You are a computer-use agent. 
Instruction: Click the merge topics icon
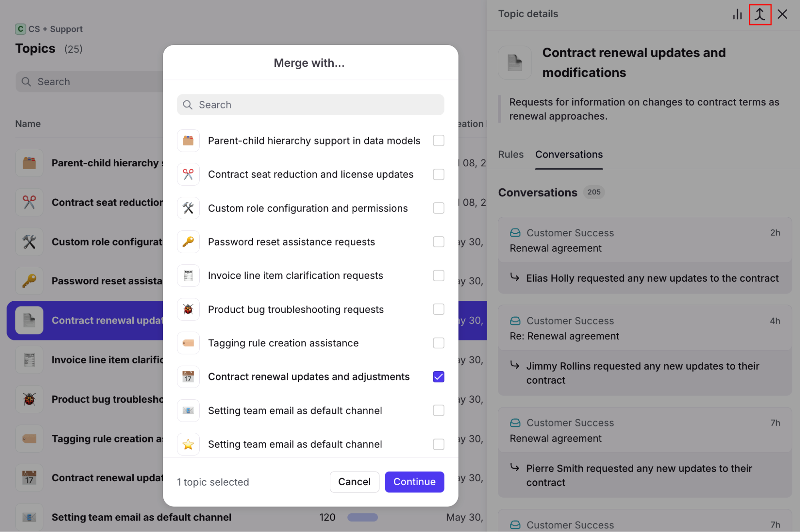pyautogui.click(x=760, y=14)
